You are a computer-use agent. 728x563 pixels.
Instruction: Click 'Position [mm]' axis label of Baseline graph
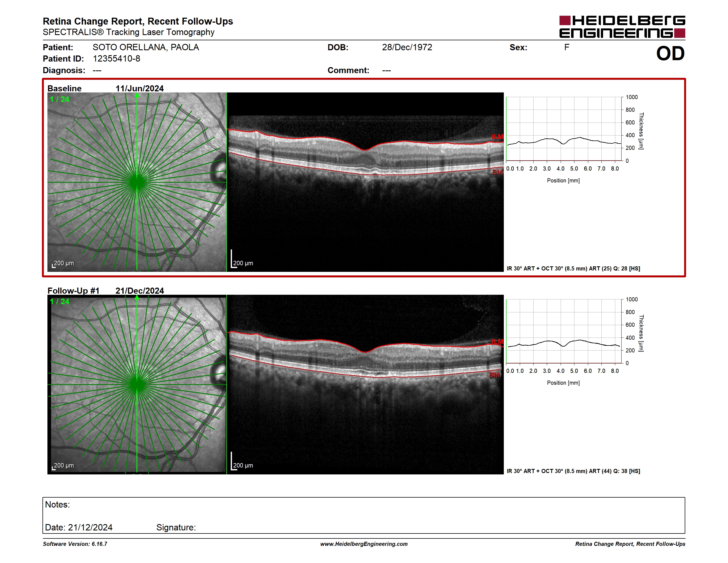(563, 180)
